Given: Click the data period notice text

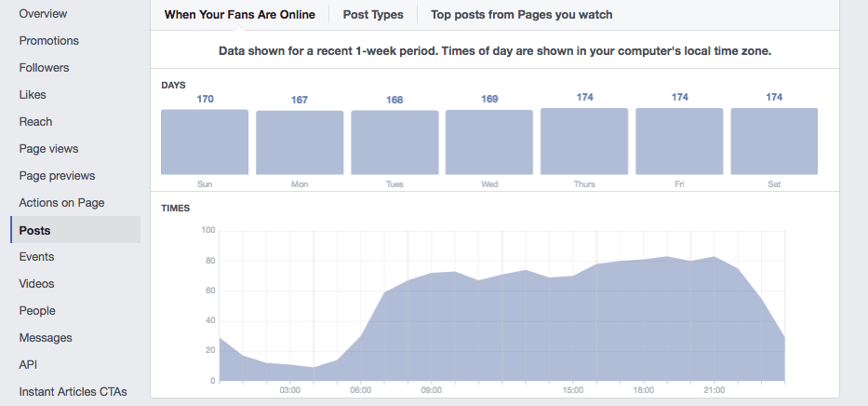Looking at the screenshot, I should click(x=495, y=51).
